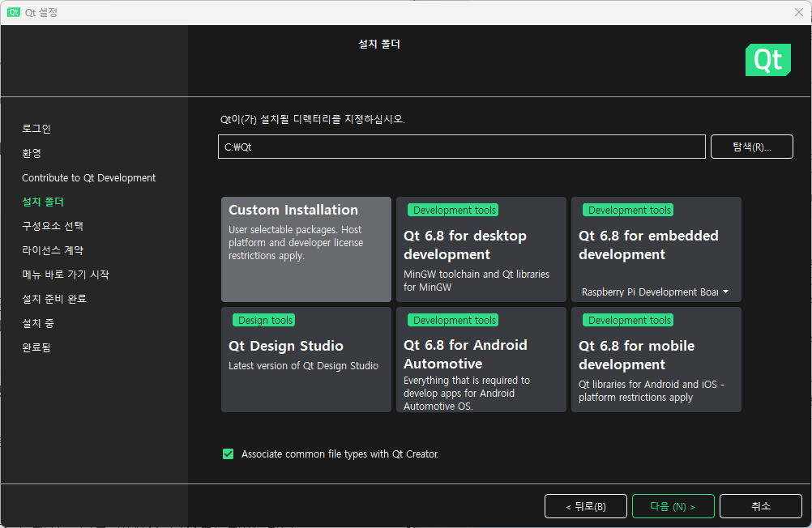This screenshot has width=812, height=528.
Task: Click the Development tools tag on mobile development card
Action: point(629,321)
